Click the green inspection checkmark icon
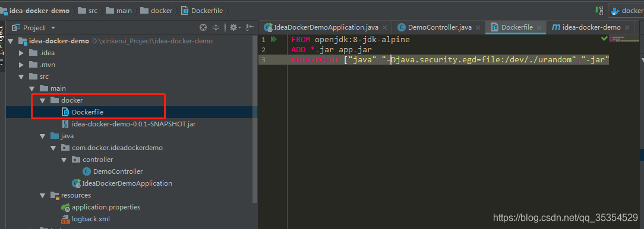The height and width of the screenshot is (229, 644). 604,38
